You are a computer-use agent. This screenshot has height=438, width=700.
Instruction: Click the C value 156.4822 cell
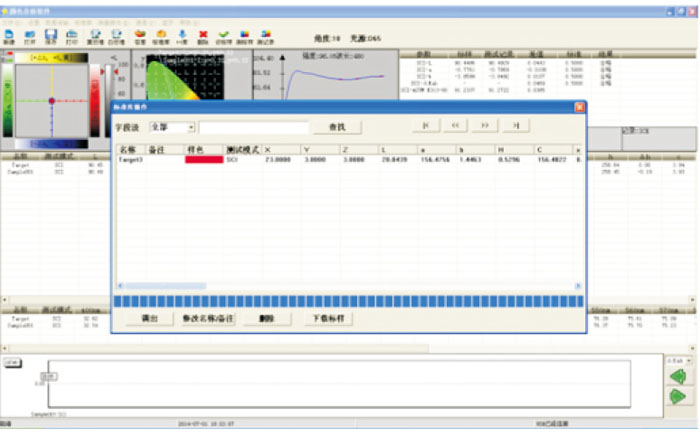pyautogui.click(x=552, y=159)
